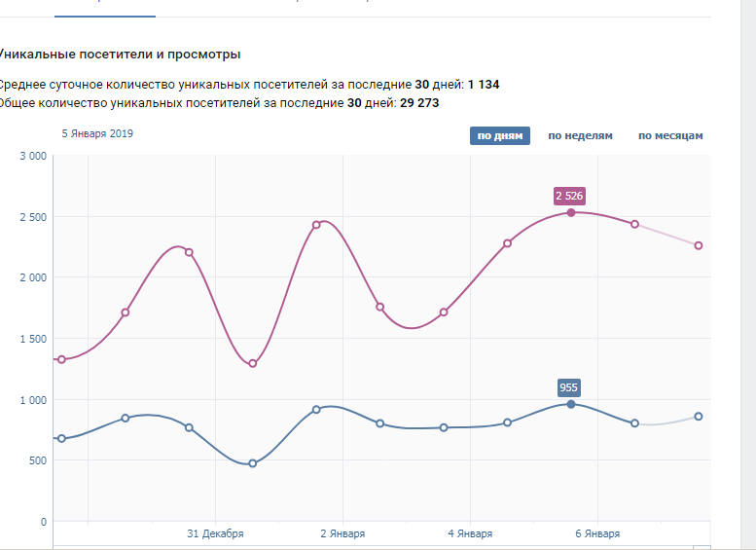
Task: Click the "31 Декабря" axis label
Action: 215,533
